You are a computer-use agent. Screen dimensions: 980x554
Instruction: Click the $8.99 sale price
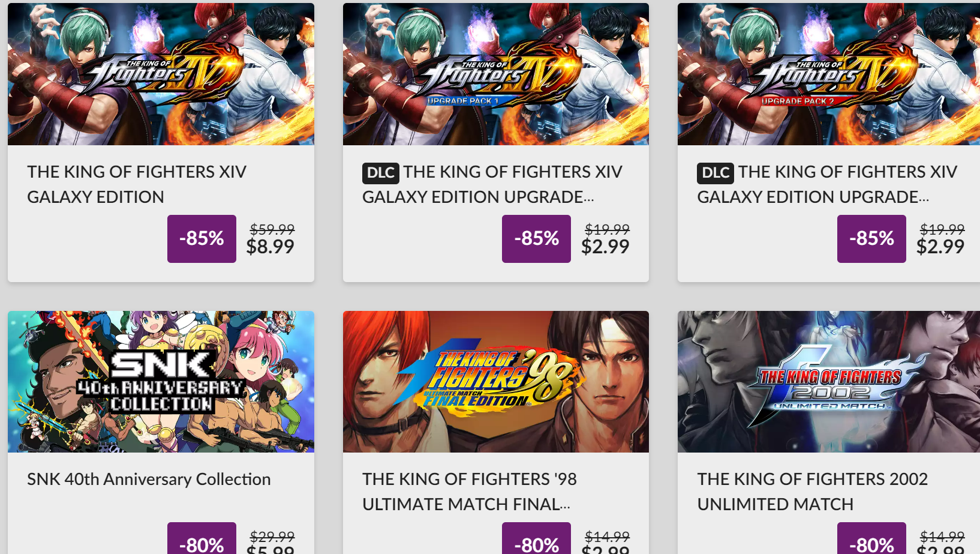click(270, 247)
